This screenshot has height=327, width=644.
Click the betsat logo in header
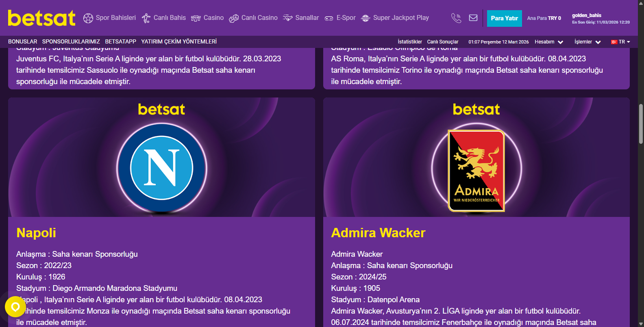pyautogui.click(x=41, y=18)
